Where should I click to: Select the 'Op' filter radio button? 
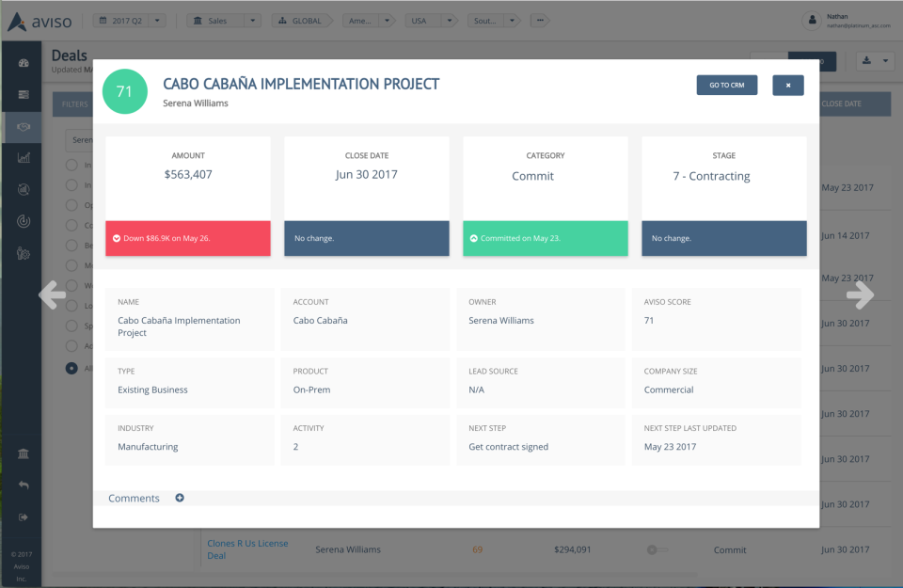pos(72,205)
